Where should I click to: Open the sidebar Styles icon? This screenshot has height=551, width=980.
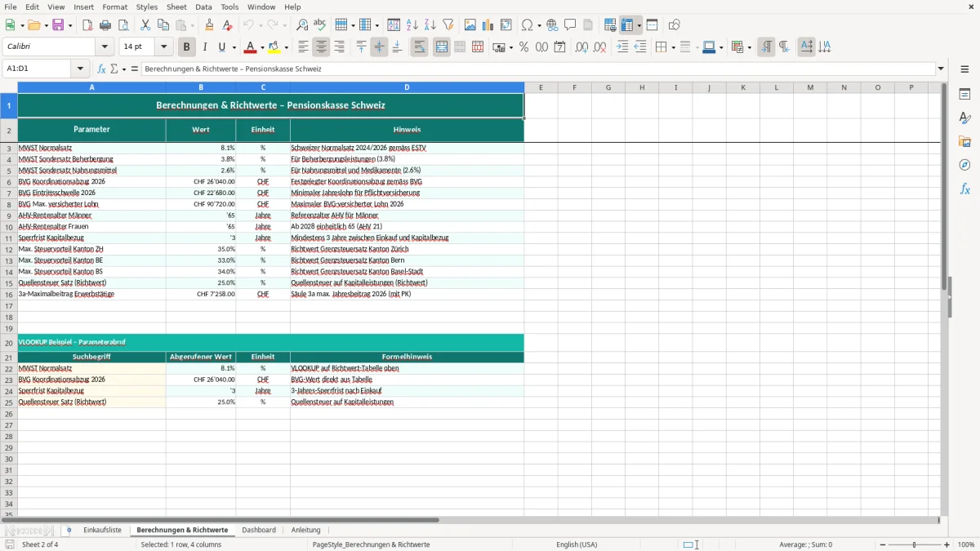click(964, 118)
